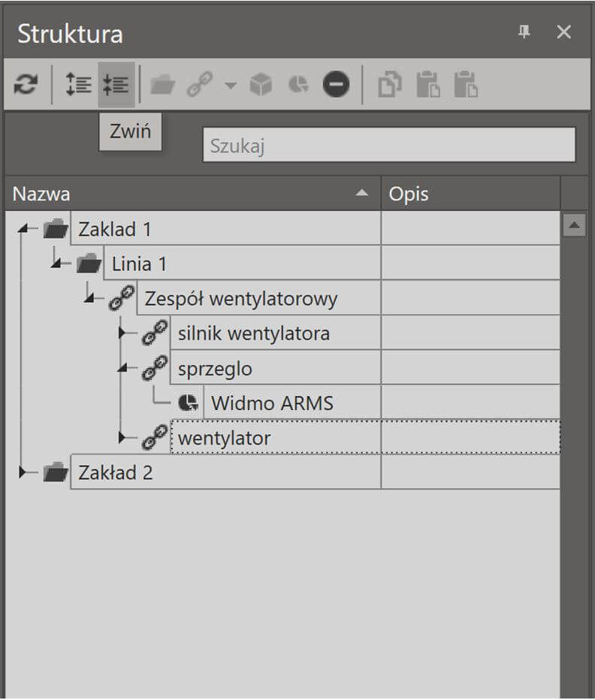Click the chain icon of wentylator
The image size is (595, 700).
[x=155, y=437]
